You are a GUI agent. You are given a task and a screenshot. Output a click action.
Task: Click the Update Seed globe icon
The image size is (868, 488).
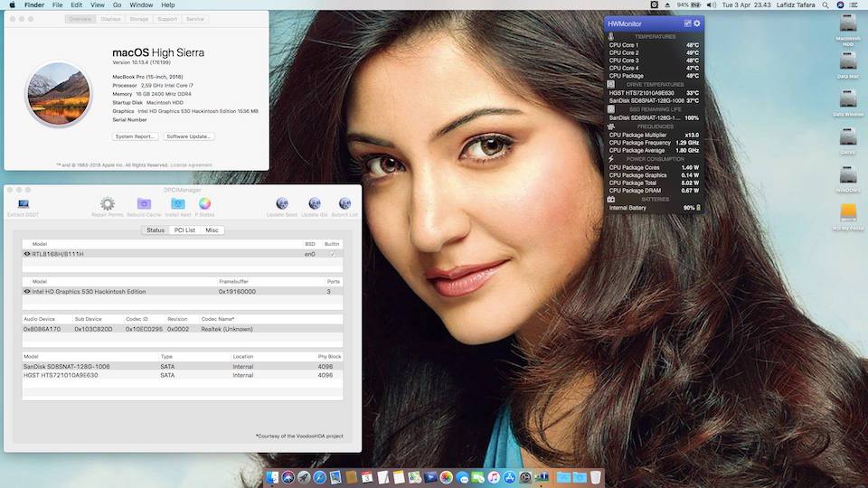(282, 204)
